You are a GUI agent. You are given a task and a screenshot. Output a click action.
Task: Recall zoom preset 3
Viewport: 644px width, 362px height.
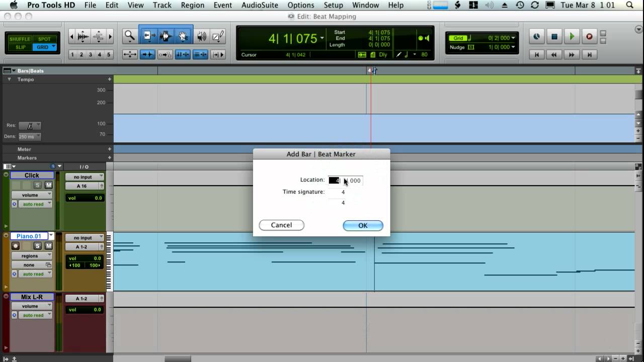point(91,54)
